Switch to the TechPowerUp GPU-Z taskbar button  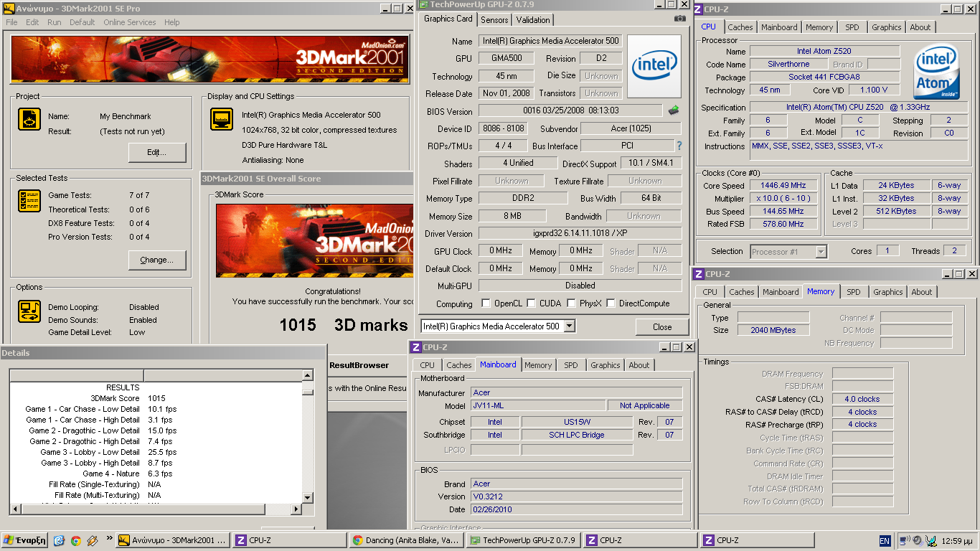click(523, 540)
